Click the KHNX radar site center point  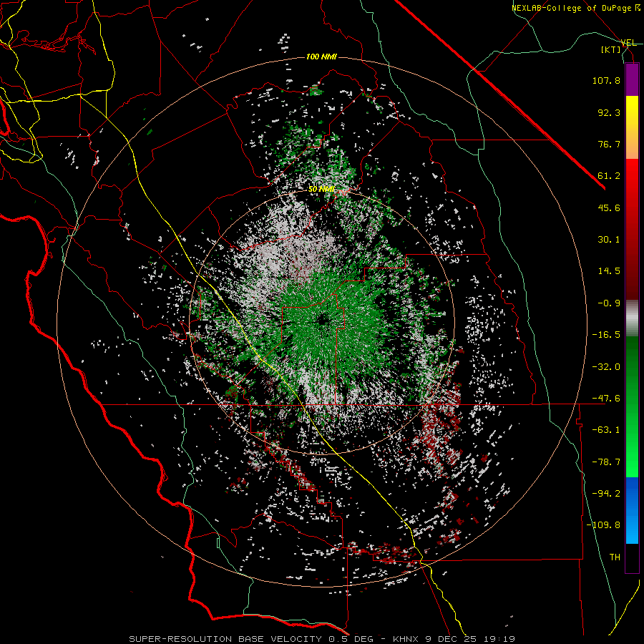pyautogui.click(x=323, y=319)
